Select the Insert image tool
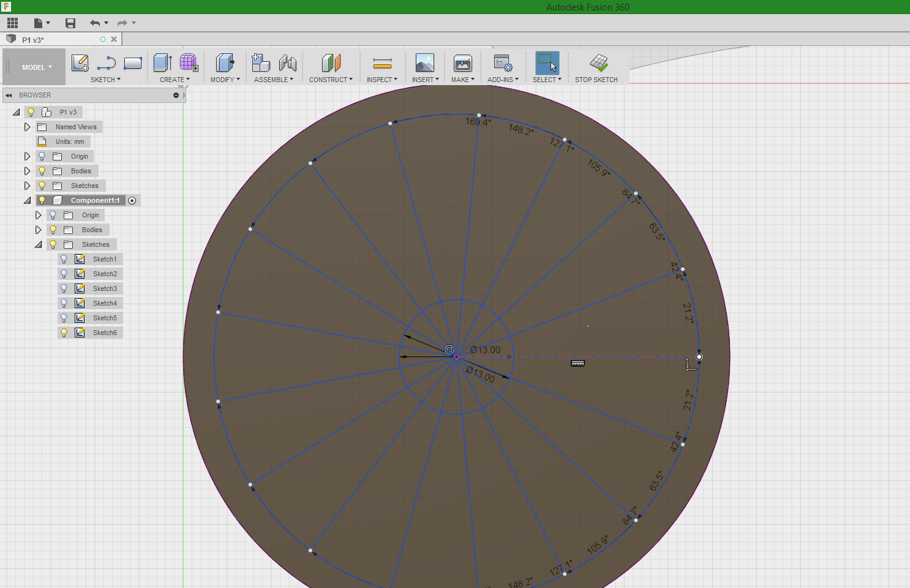 [x=424, y=62]
